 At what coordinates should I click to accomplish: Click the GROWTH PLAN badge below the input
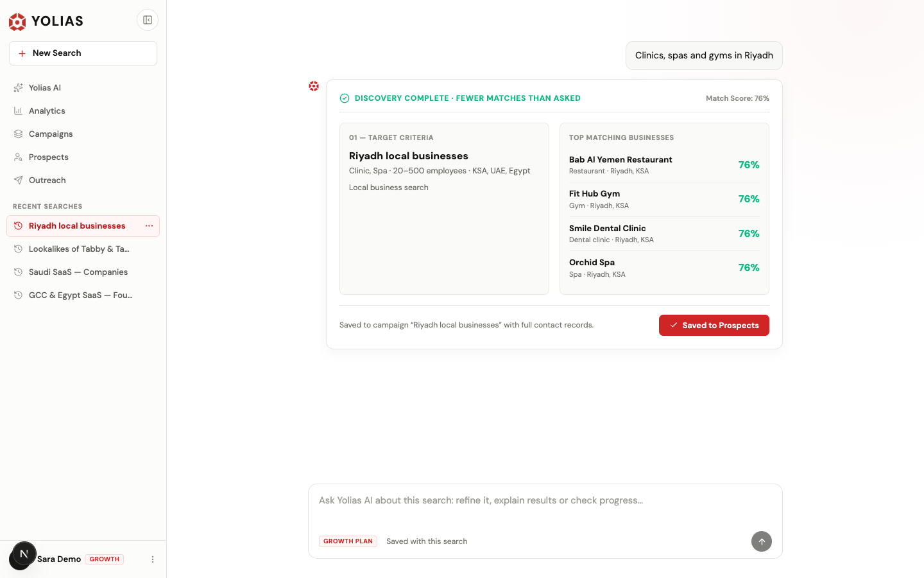click(348, 541)
